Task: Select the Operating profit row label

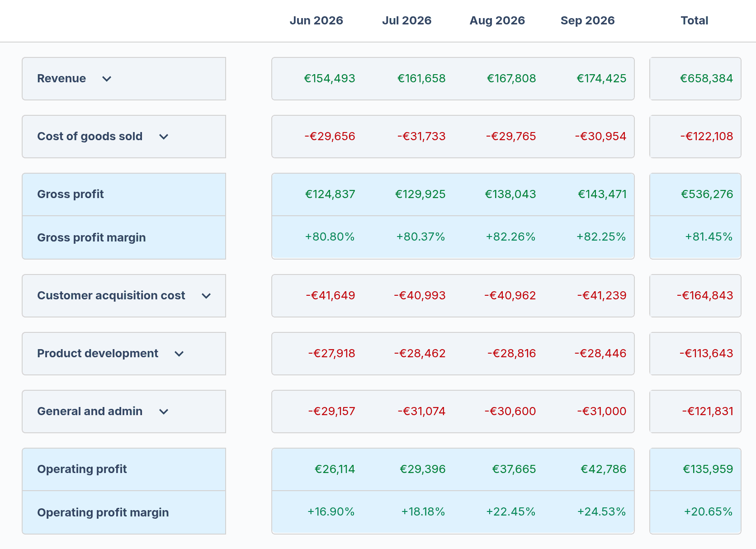Action: pos(82,469)
